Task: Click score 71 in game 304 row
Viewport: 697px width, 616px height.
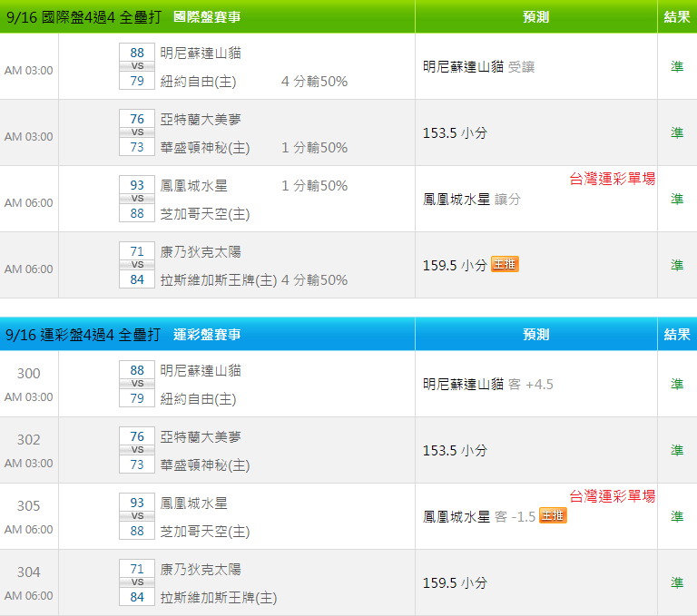Action: click(x=137, y=569)
